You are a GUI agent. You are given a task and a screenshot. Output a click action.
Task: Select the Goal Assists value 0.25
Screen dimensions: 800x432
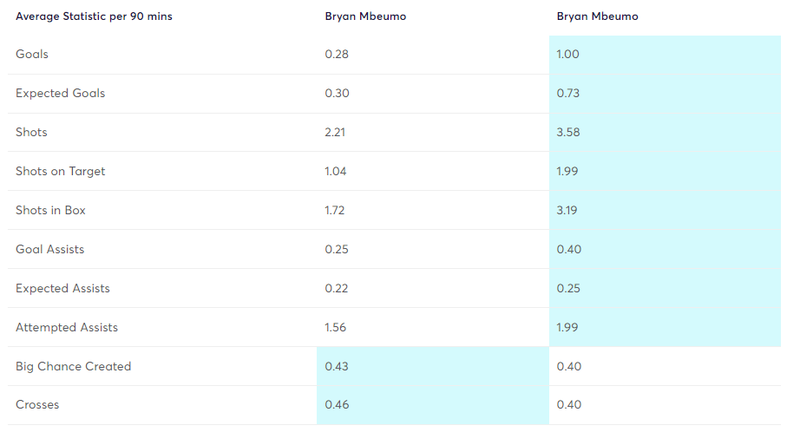pos(337,249)
